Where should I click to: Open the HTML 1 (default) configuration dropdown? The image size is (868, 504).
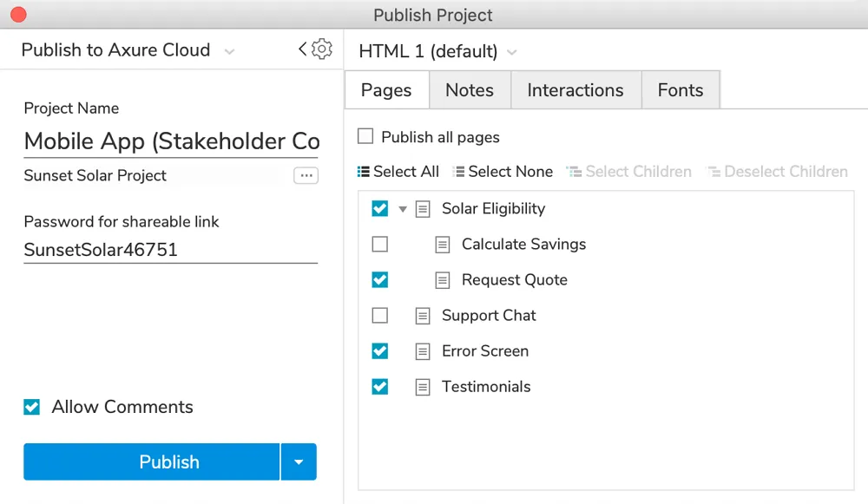[512, 53]
